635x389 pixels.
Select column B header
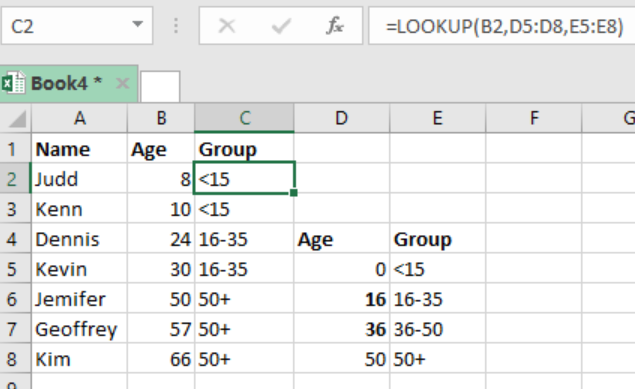[161, 118]
